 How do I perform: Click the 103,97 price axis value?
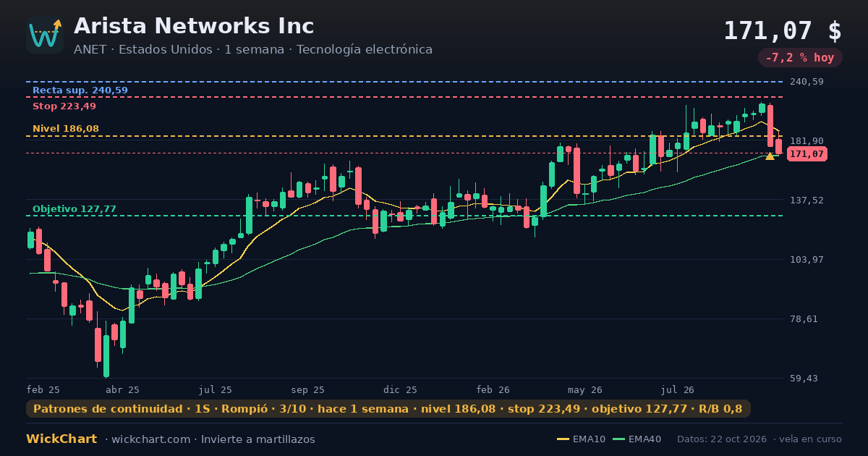pos(807,260)
